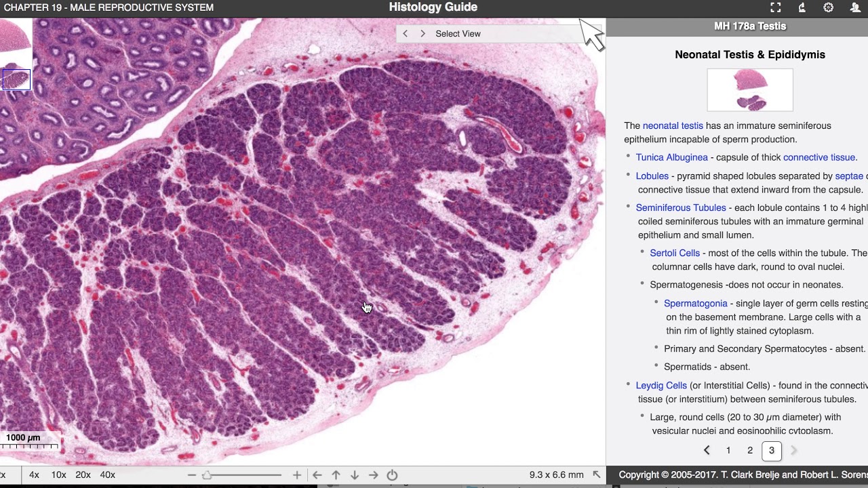This screenshot has height=488, width=868.
Task: Go to the next view with the right chevron
Action: tap(422, 33)
